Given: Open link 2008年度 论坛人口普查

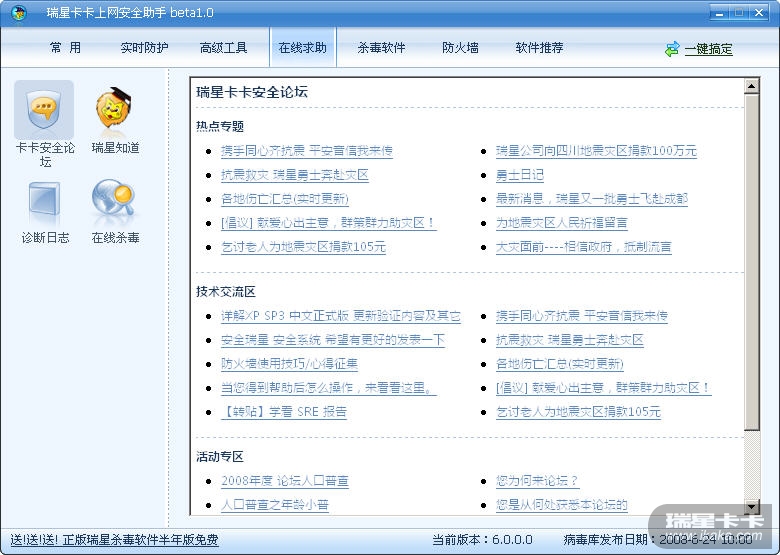Looking at the screenshot, I should tap(285, 481).
